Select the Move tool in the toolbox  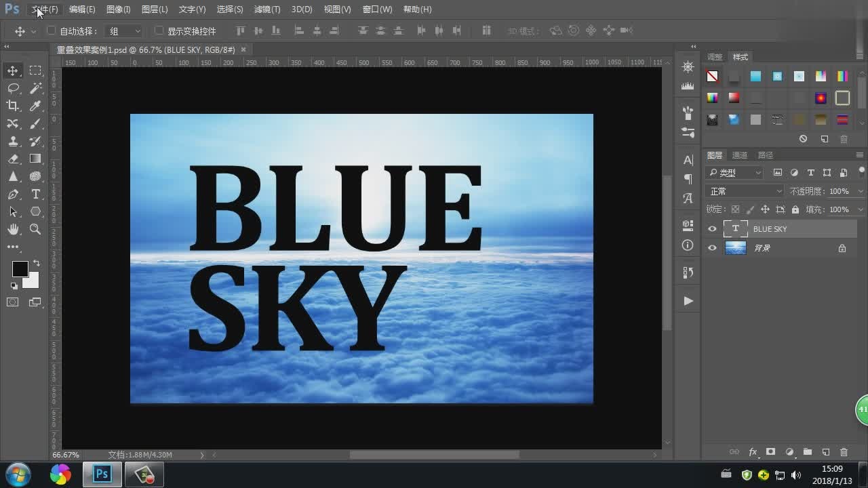coord(13,70)
